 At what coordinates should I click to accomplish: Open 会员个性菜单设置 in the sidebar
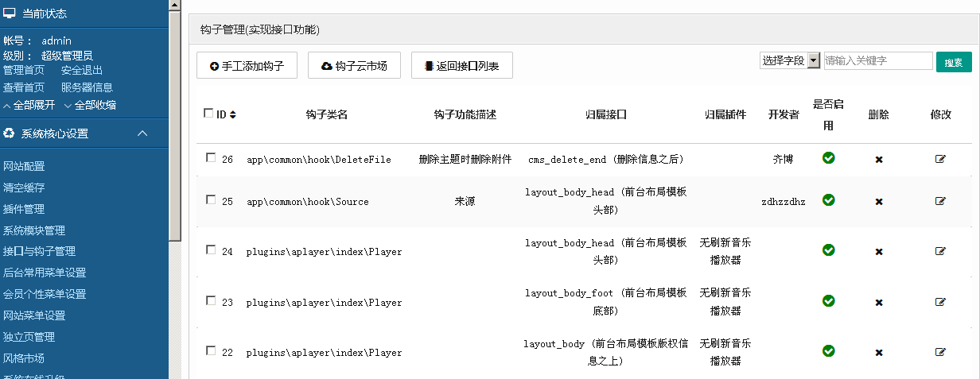pyautogui.click(x=45, y=294)
